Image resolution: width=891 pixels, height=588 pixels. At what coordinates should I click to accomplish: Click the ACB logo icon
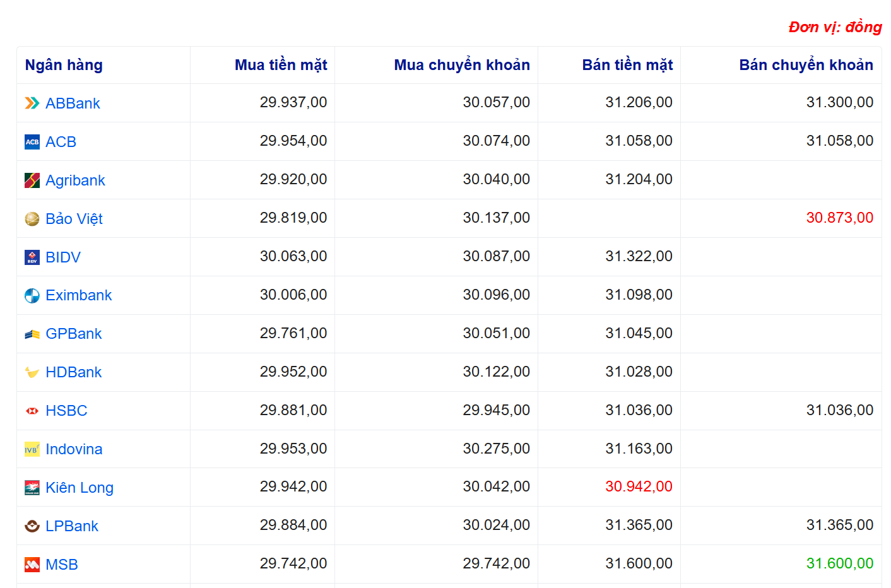coord(32,142)
